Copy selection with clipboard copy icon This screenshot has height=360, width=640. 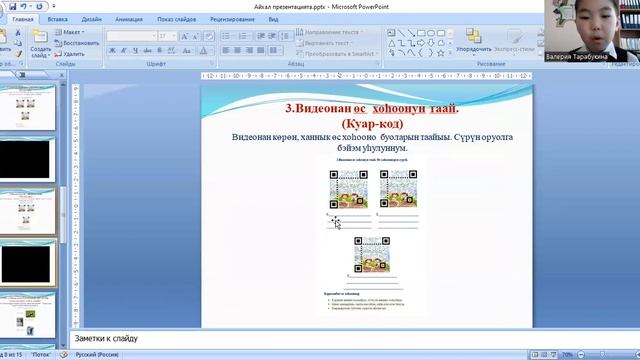tap(18, 43)
